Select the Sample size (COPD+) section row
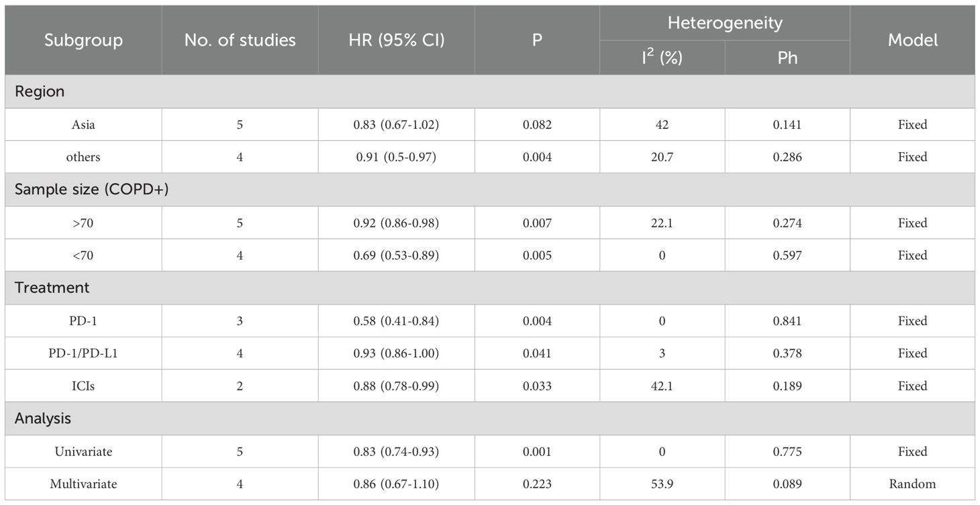 click(x=91, y=190)
